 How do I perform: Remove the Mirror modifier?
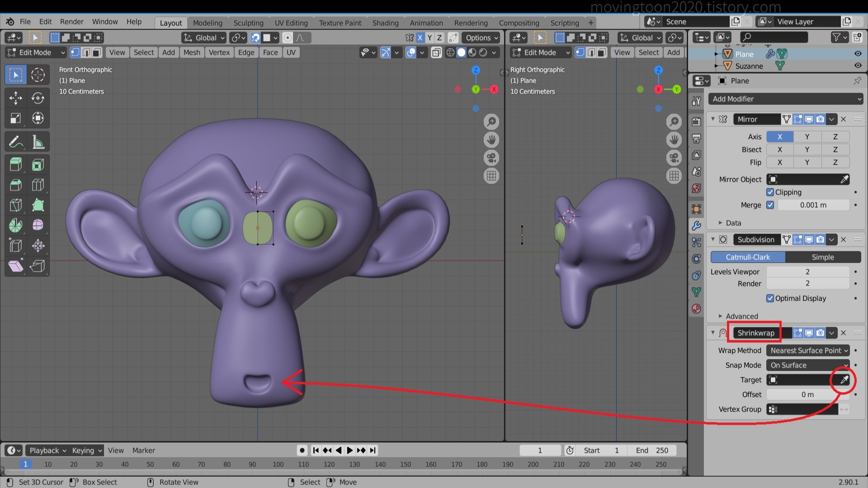[x=843, y=119]
